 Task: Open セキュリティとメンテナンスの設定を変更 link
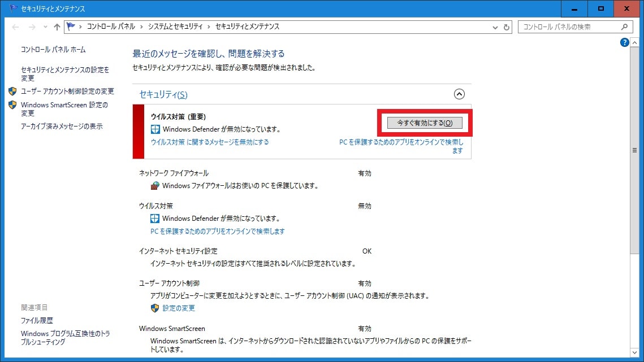pyautogui.click(x=65, y=74)
